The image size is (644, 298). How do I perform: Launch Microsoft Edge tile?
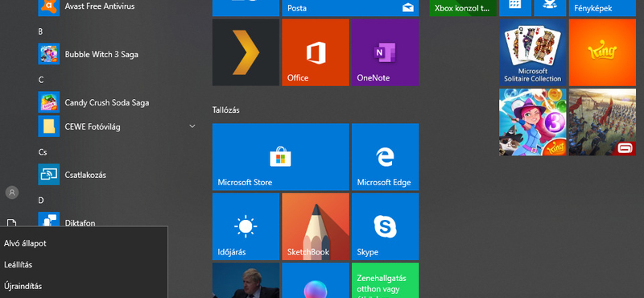coord(386,156)
